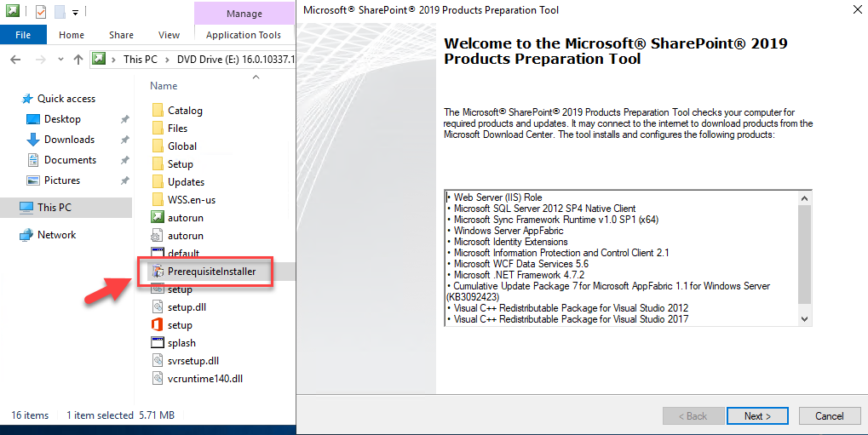868x435 pixels.
Task: Open the PrerequisiteInstaller application file
Action: [210, 272]
